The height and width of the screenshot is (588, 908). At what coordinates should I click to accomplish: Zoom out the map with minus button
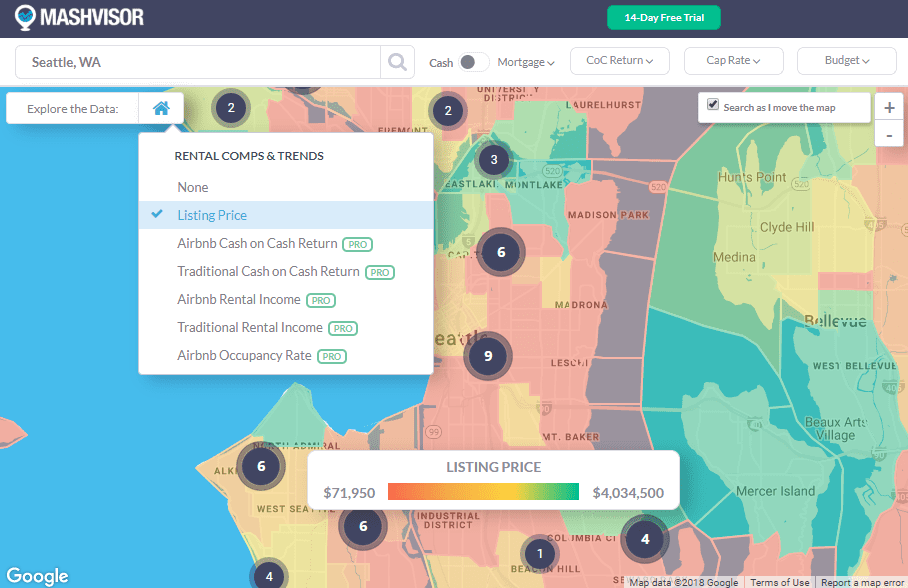(889, 135)
